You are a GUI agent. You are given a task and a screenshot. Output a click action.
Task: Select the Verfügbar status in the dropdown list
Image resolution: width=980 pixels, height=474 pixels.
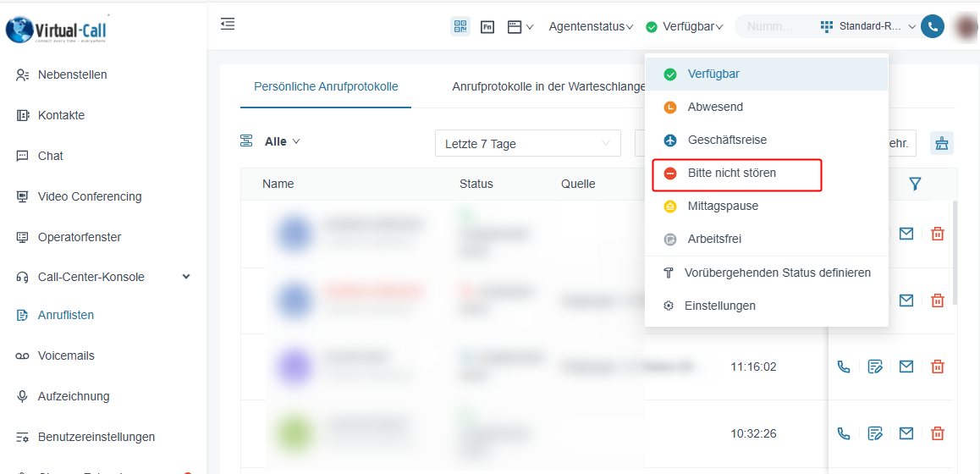766,74
